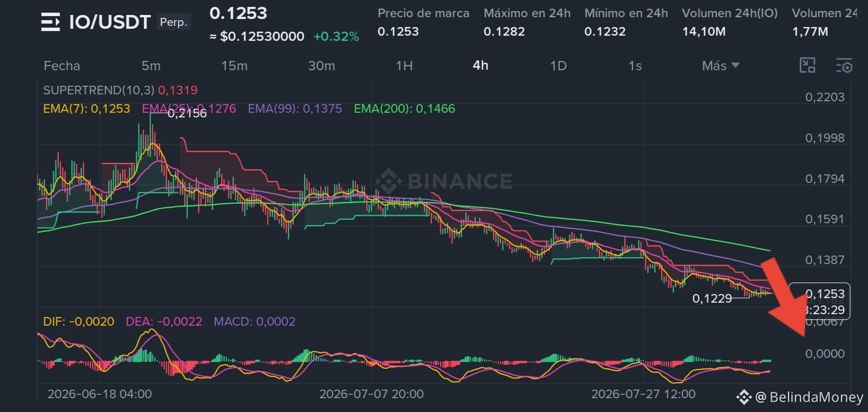The width and height of the screenshot is (868, 412).
Task: Open the chart settings gear icon
Action: click(844, 66)
